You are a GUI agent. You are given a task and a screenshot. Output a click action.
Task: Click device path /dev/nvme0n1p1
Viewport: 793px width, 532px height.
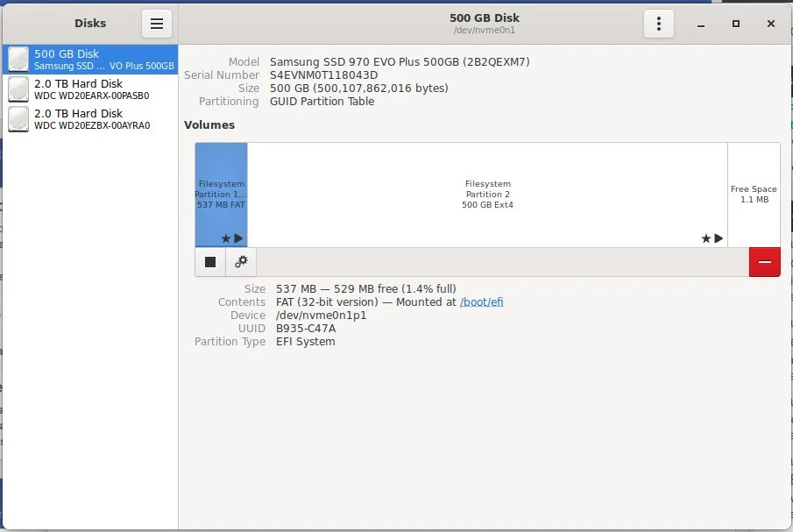(322, 315)
